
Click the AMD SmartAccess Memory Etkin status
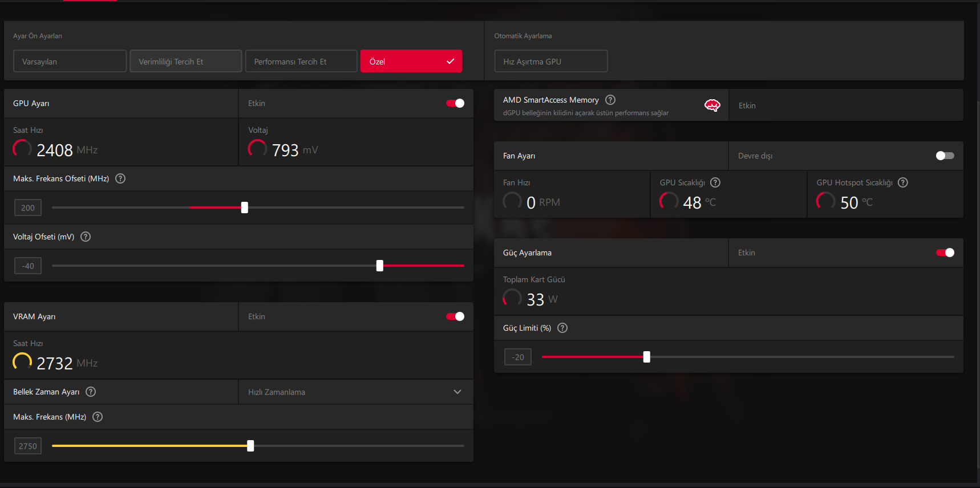coord(747,105)
